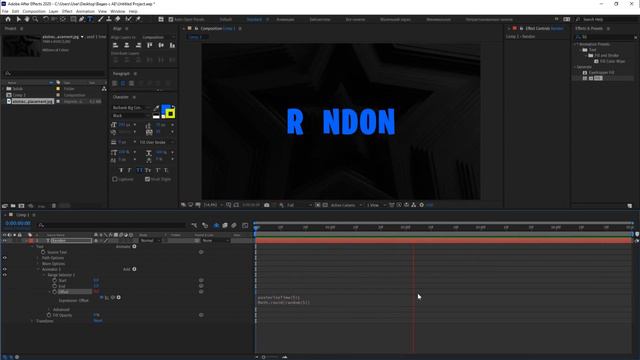Screen dimensions: 640x360
Task: Open the Composition menu
Action: (34, 11)
